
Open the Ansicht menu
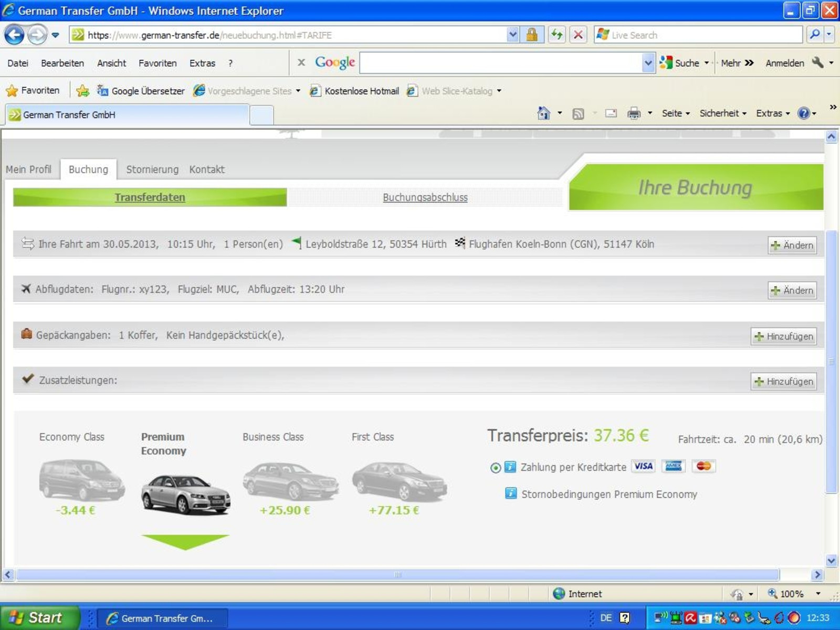coord(111,63)
